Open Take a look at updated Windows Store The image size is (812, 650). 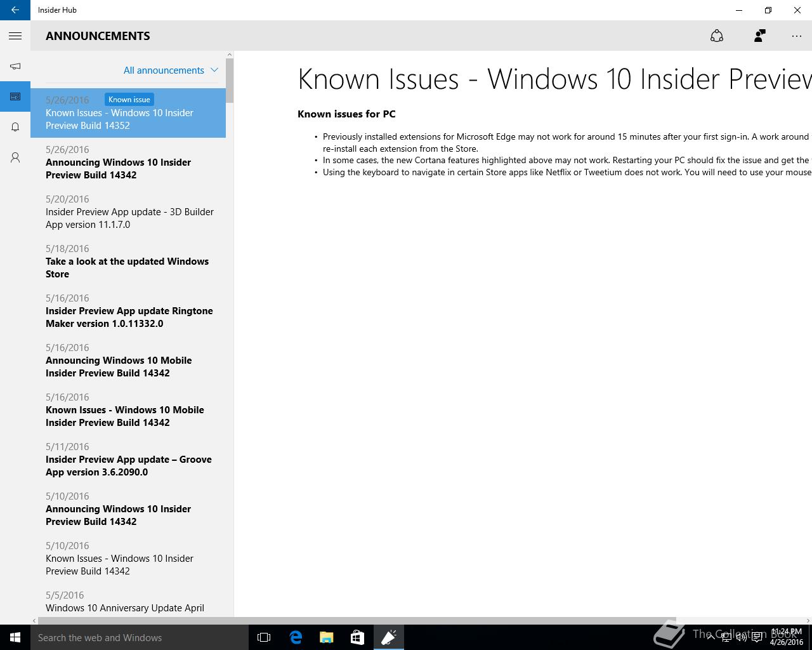point(128,262)
